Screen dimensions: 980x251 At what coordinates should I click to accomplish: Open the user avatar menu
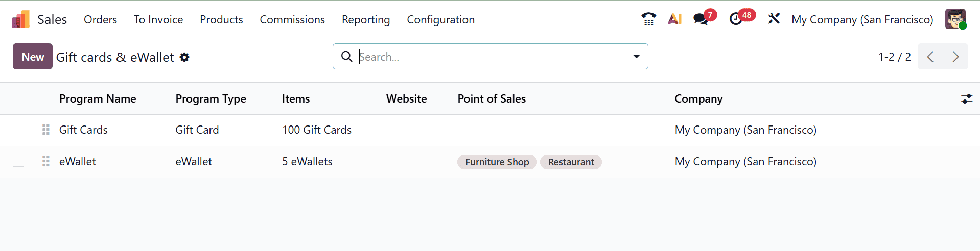click(955, 19)
